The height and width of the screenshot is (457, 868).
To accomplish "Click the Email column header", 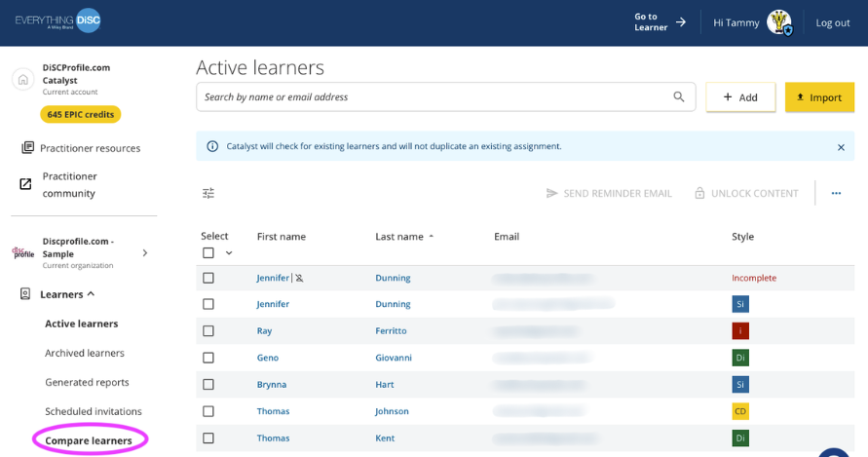I will click(x=507, y=237).
